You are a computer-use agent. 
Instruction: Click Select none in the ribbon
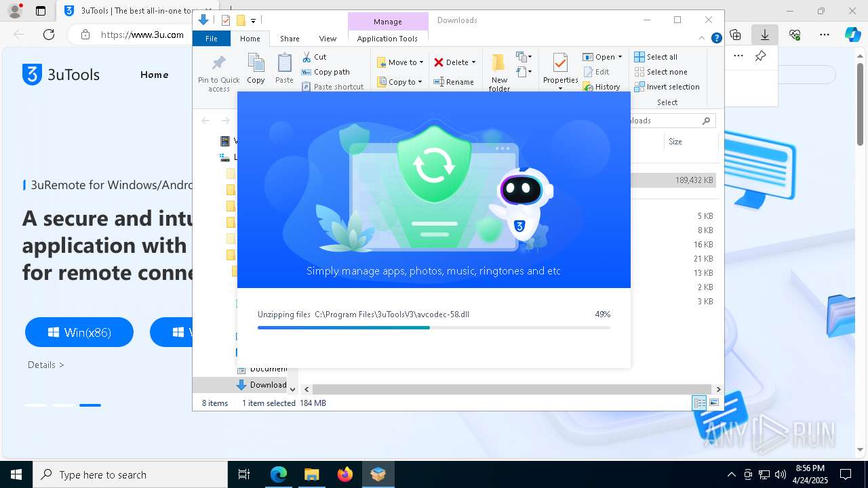(660, 72)
